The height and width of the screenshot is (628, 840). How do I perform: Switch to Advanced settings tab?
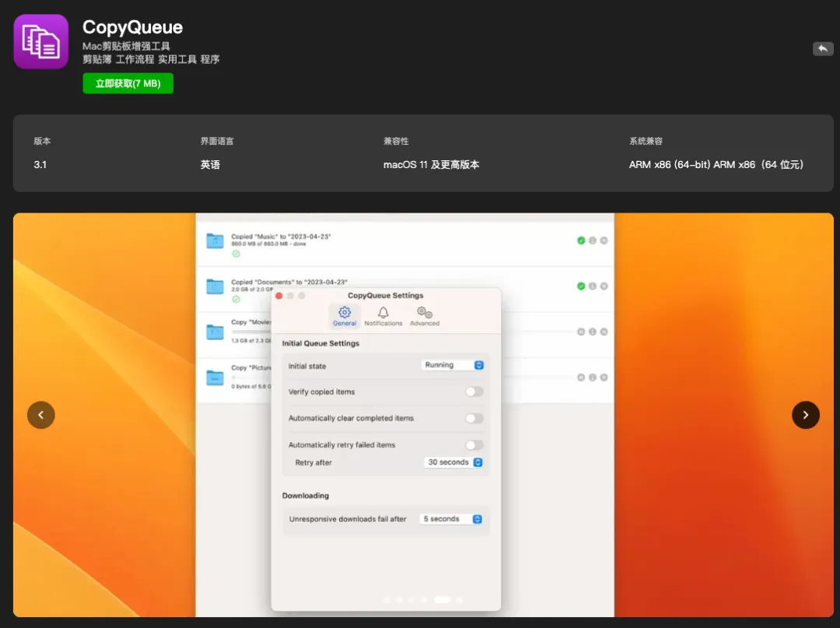[x=425, y=316]
